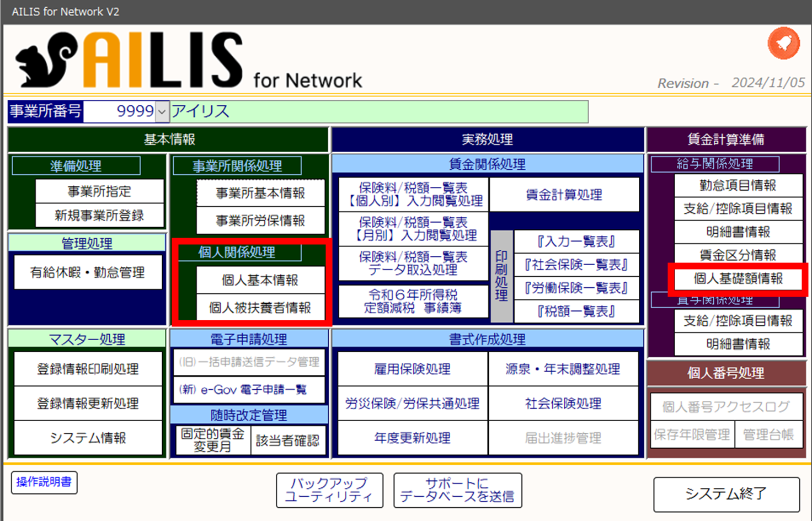Click the orange bell notification icon

783,44
